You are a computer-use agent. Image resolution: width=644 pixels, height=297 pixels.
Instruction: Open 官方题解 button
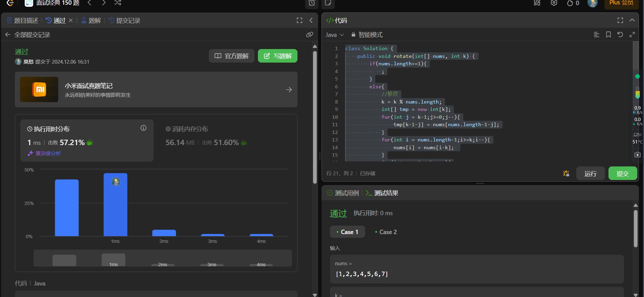click(231, 56)
